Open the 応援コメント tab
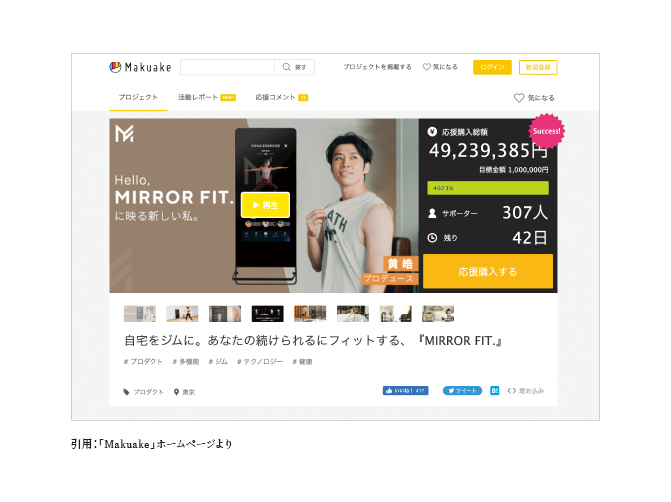671x502 pixels. [282, 97]
